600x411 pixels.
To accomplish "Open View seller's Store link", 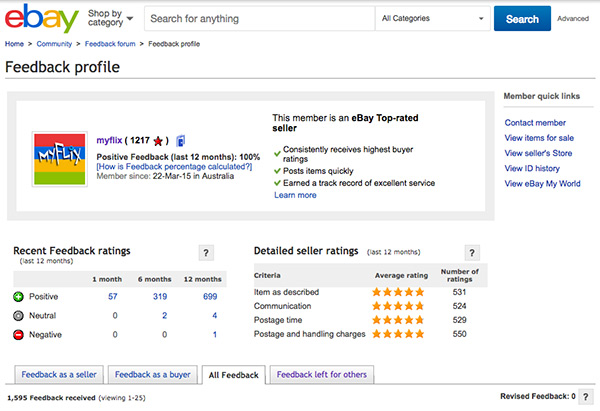I will pyautogui.click(x=538, y=153).
